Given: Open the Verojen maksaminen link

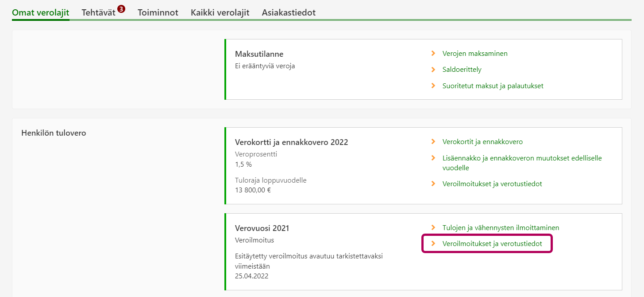Looking at the screenshot, I should (475, 54).
